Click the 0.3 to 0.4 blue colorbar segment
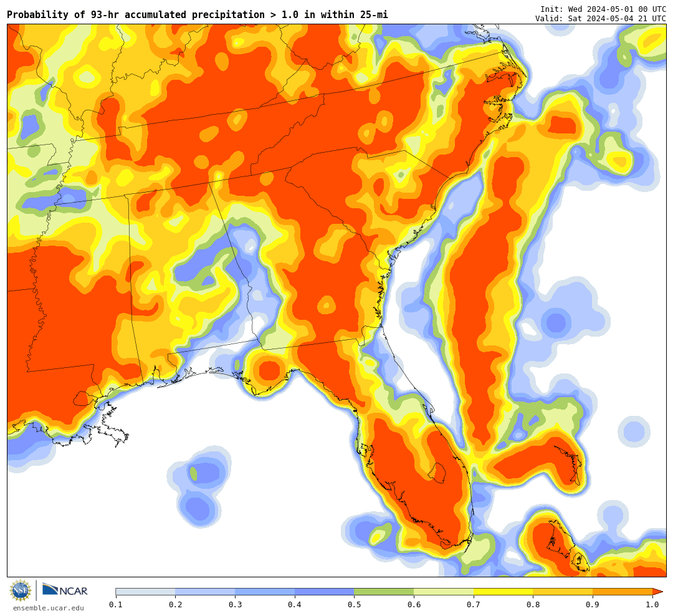 pyautogui.click(x=265, y=592)
